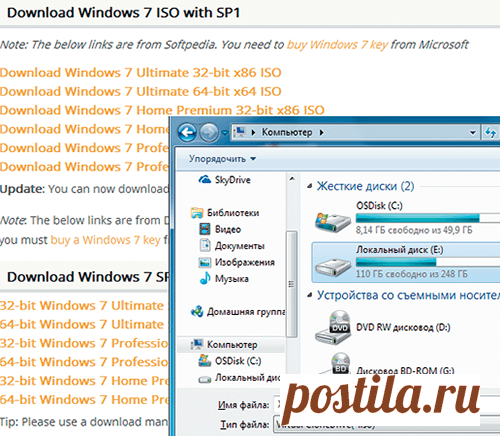
Task: Open the address bar history dropdown
Action: pos(473,133)
